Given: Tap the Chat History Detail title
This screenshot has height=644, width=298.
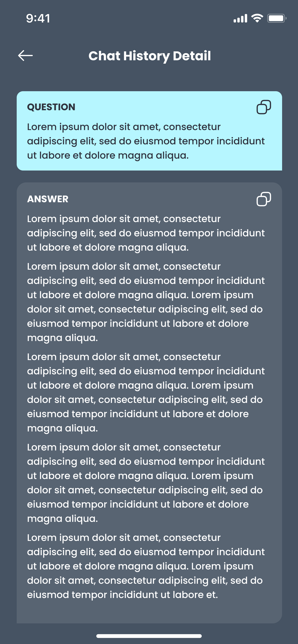Looking at the screenshot, I should pos(150,56).
